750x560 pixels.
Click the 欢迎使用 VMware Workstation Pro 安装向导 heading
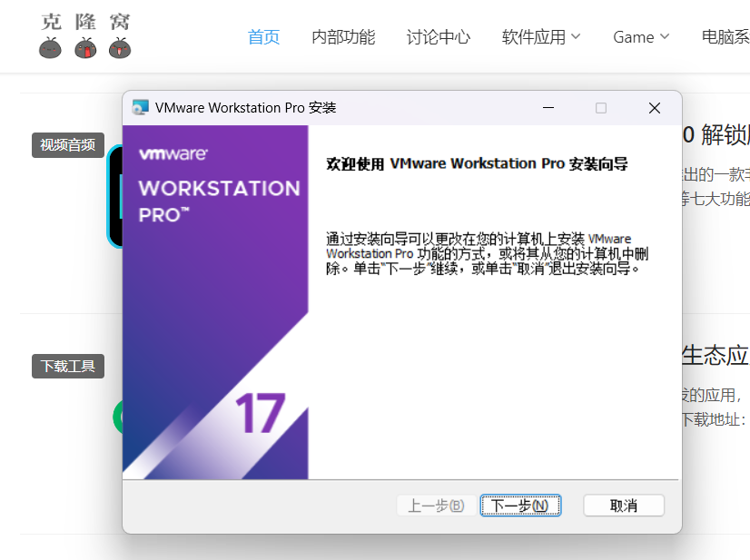[x=477, y=163]
